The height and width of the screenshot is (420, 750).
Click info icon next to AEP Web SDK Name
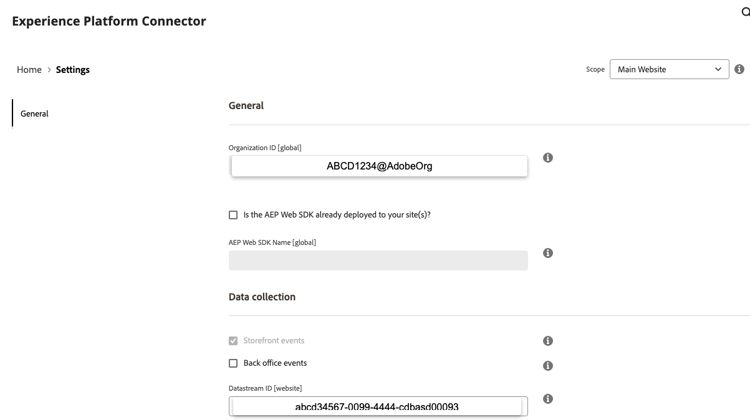548,253
